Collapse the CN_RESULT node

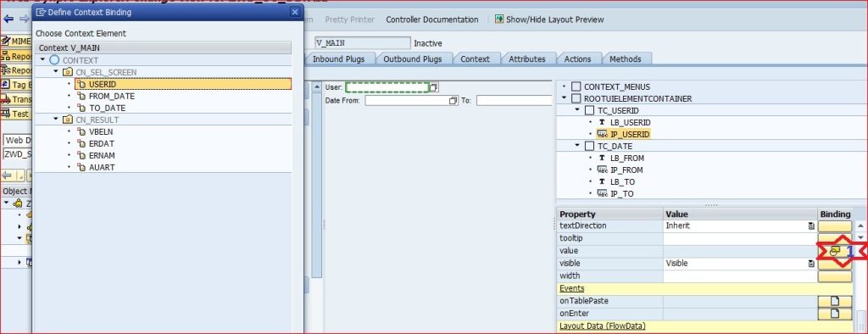point(56,120)
